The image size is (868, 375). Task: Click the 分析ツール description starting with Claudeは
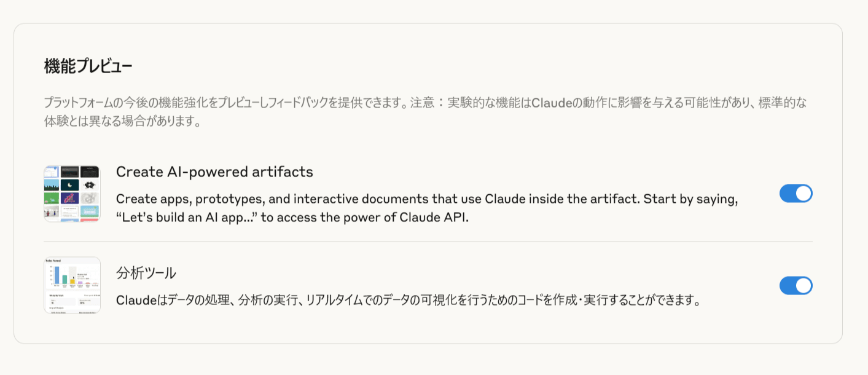point(409,301)
